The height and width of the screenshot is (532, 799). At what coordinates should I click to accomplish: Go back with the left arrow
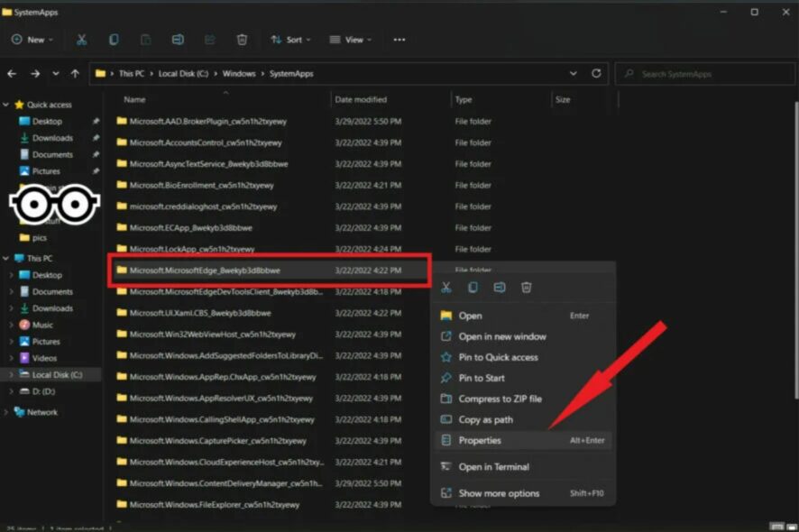12,74
